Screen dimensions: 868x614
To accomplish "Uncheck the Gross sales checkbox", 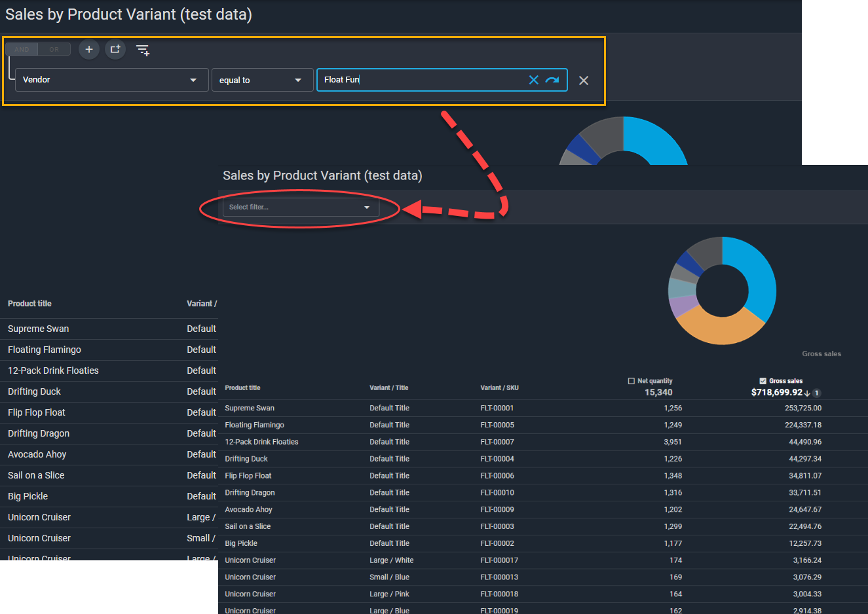I will [763, 381].
